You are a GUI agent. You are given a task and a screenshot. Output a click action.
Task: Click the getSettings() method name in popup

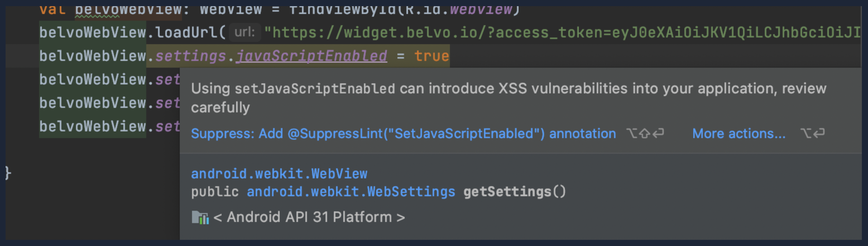(515, 192)
